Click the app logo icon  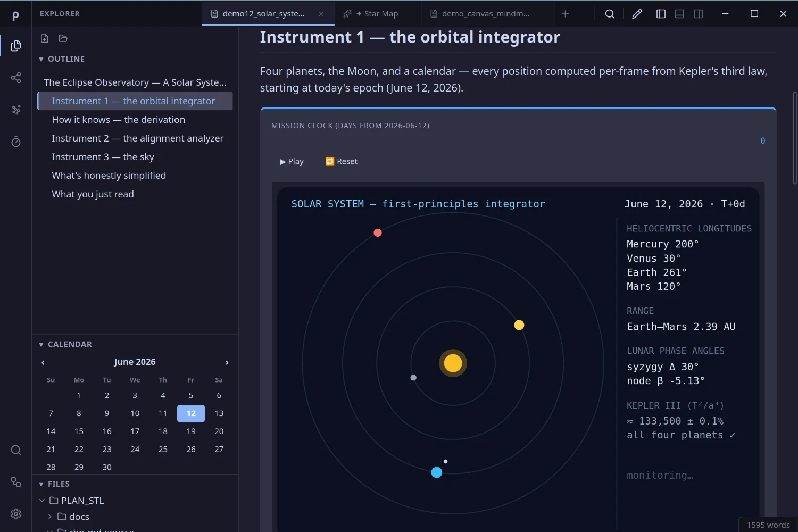[15, 15]
